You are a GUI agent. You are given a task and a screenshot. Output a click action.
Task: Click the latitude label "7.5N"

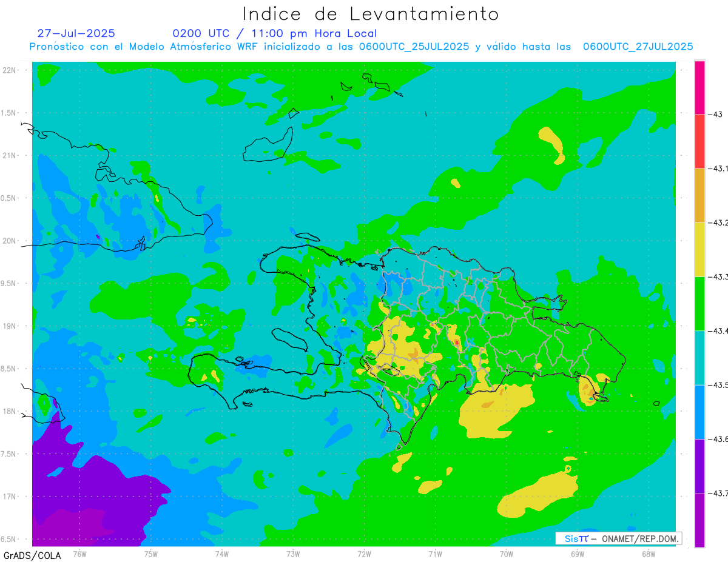[8, 454]
